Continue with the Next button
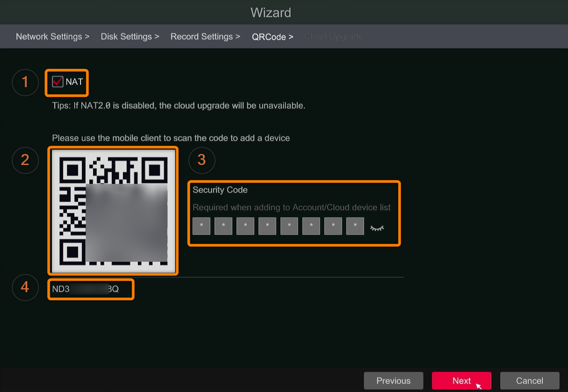 coord(461,381)
